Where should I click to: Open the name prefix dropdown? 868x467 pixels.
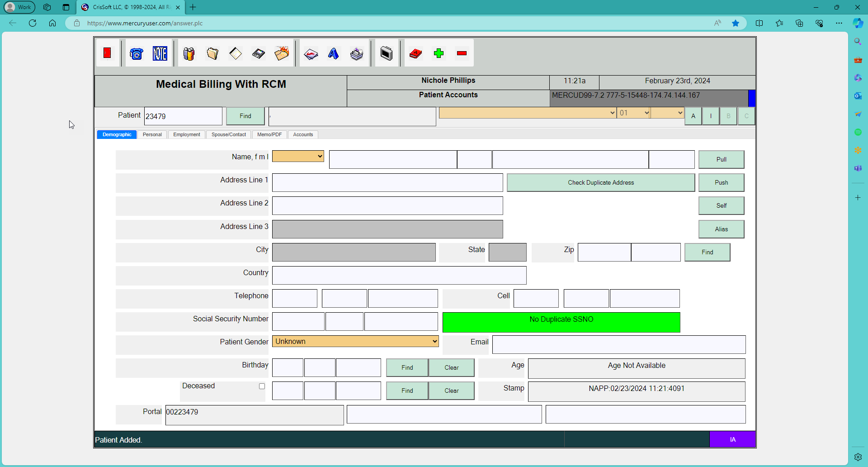(x=298, y=156)
